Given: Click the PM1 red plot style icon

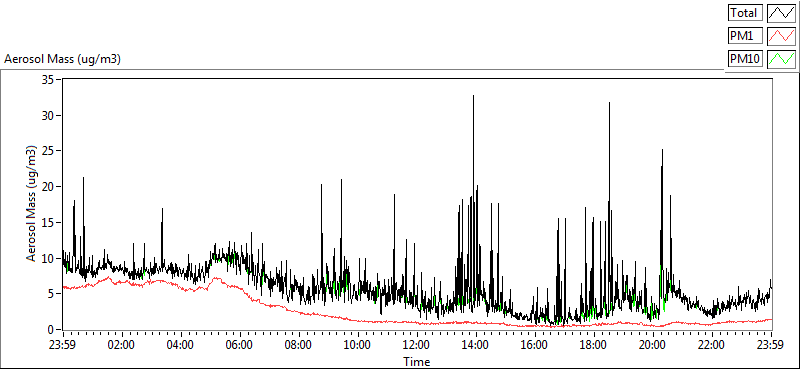Looking at the screenshot, I should pos(782,36).
